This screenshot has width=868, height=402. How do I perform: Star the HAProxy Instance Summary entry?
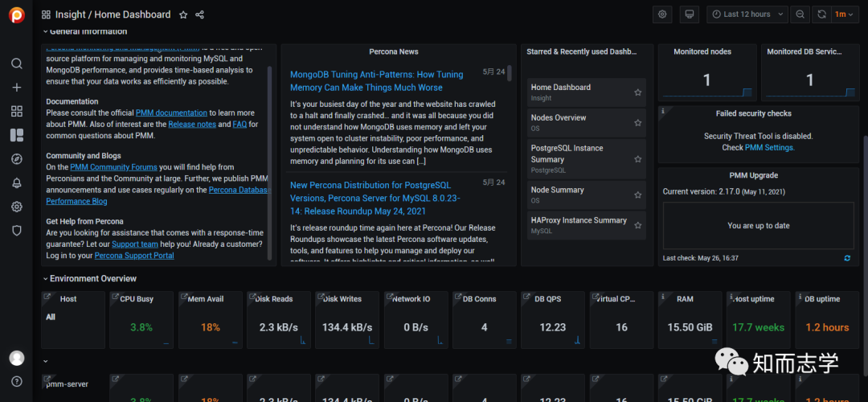pos(637,225)
